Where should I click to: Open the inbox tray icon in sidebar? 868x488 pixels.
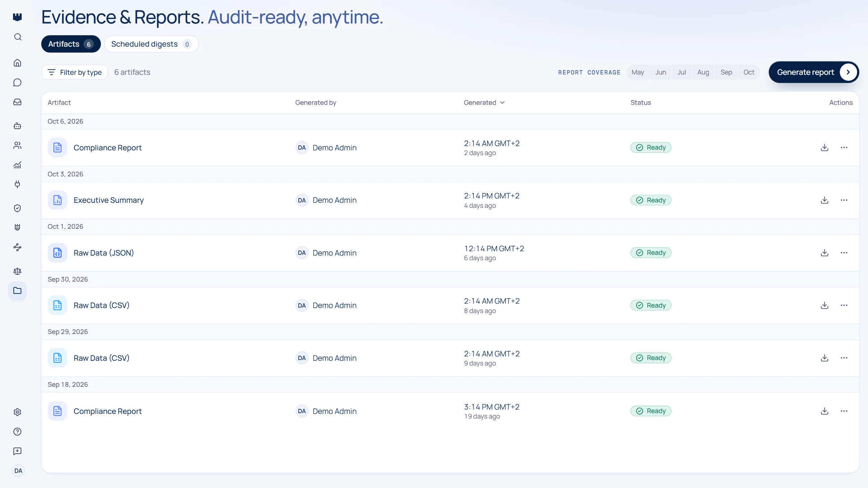pos(17,102)
